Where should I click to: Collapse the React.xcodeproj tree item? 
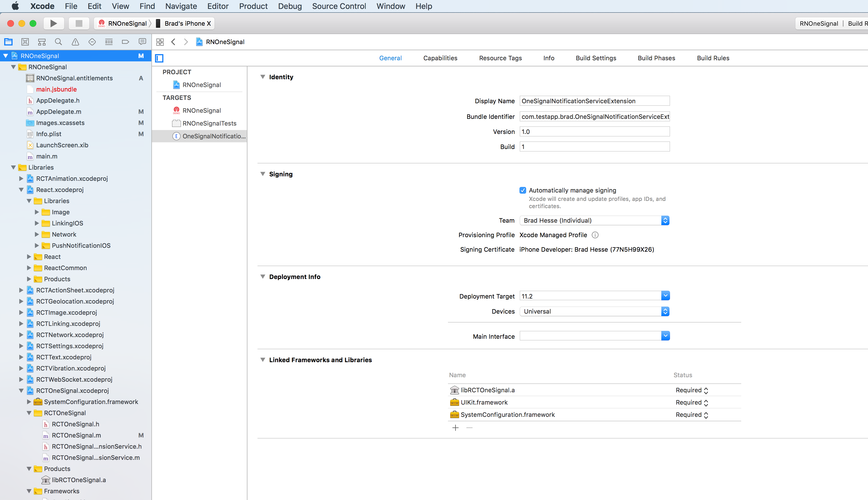coord(21,189)
